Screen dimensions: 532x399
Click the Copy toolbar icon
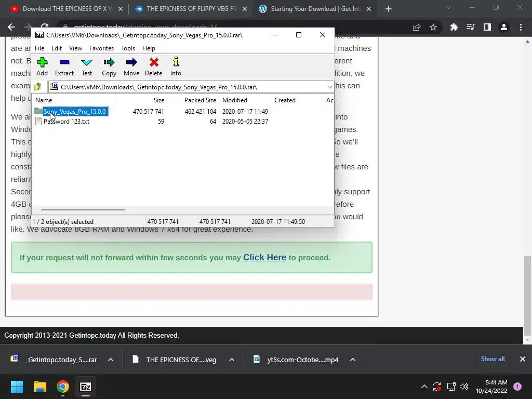109,66
